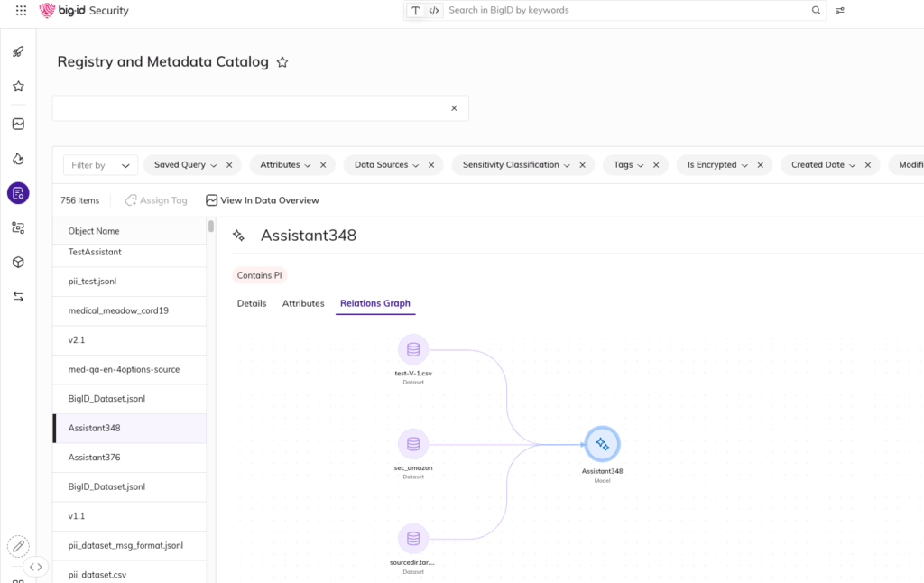Open favorites star icon in the sidebar
The image size is (924, 583).
pos(18,87)
